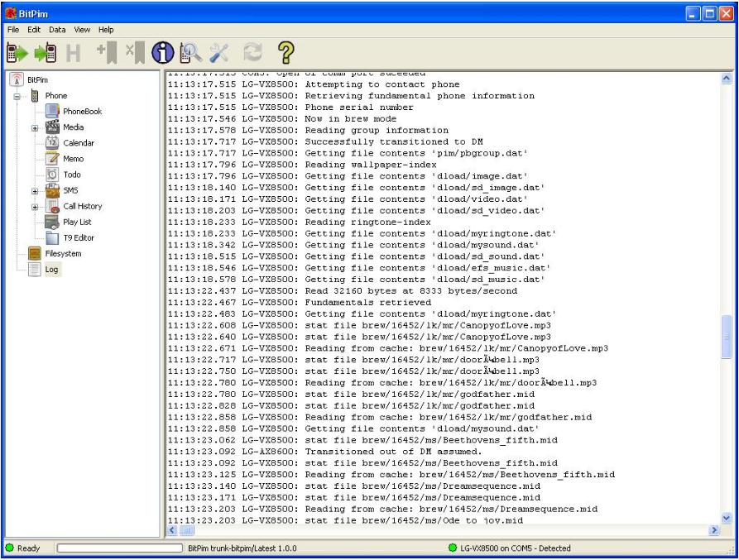Click the log horizontal scrollbar right arrow

tap(714, 531)
